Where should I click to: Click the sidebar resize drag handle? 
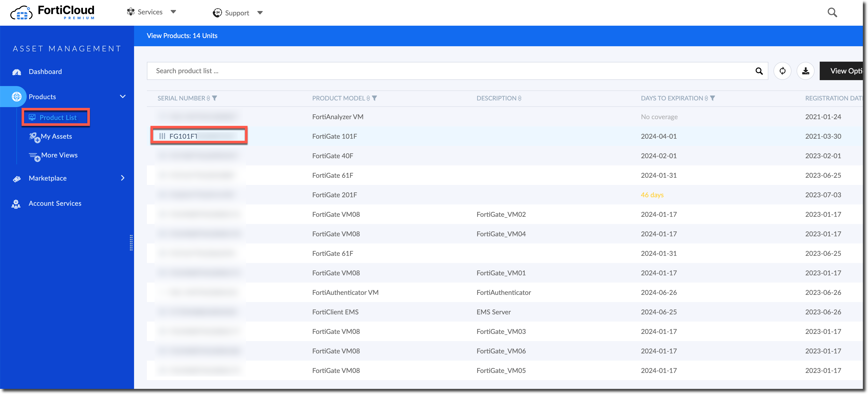(x=131, y=243)
